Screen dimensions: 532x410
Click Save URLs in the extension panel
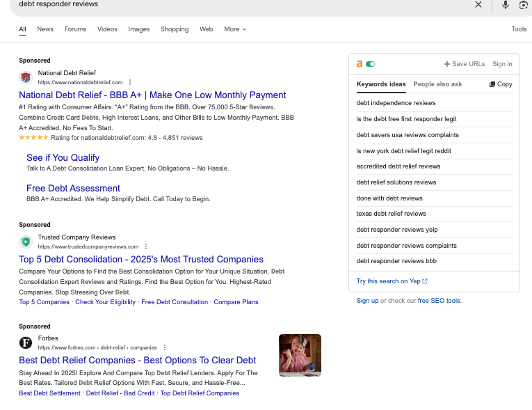[465, 64]
